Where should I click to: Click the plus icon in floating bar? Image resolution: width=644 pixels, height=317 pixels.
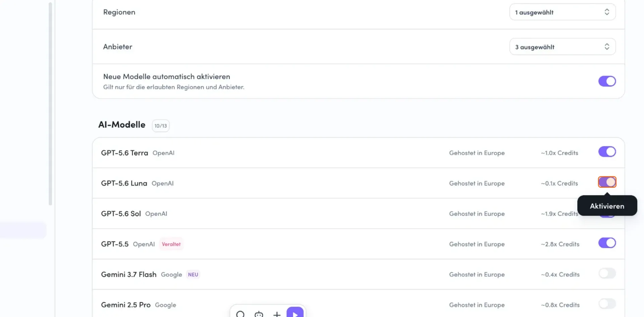277,314
